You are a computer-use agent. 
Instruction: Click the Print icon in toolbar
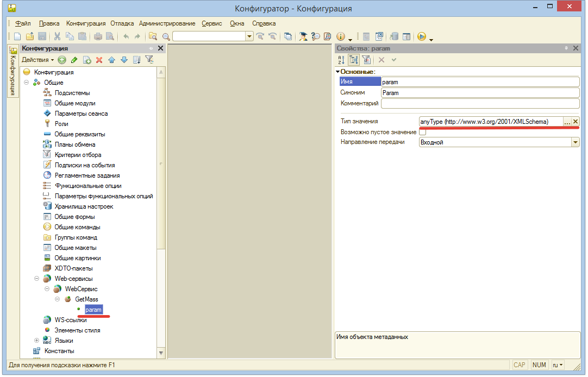[98, 37]
